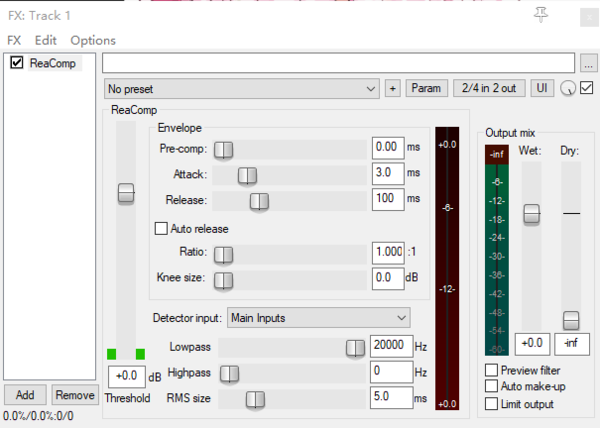
Task: Open the FX menu
Action: pyautogui.click(x=14, y=40)
